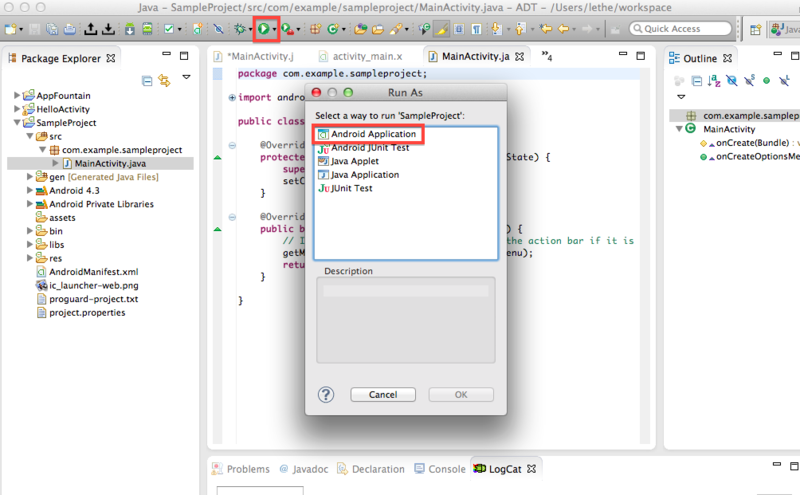Switch to the Java perspective button
The image size is (800, 495).
pos(785,30)
